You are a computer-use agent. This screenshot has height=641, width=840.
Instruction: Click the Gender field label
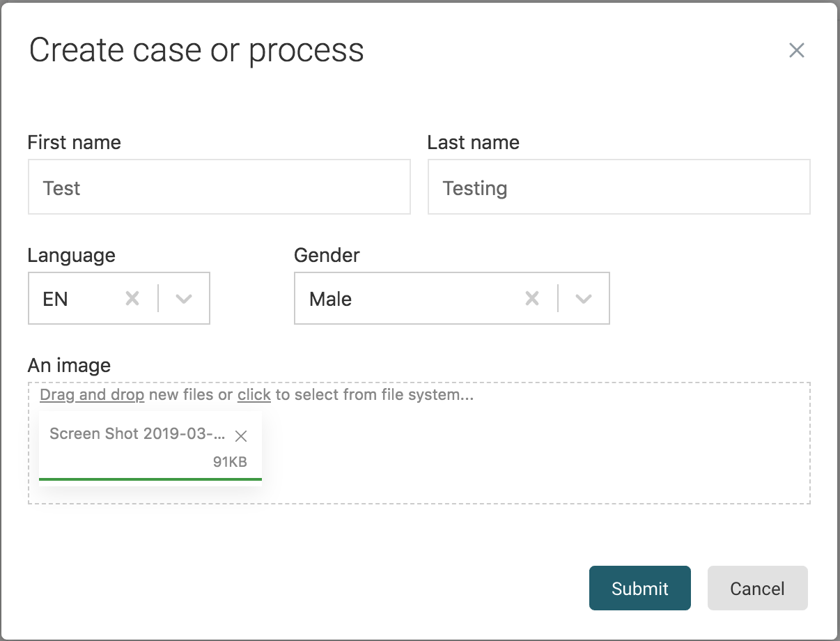[x=327, y=255]
